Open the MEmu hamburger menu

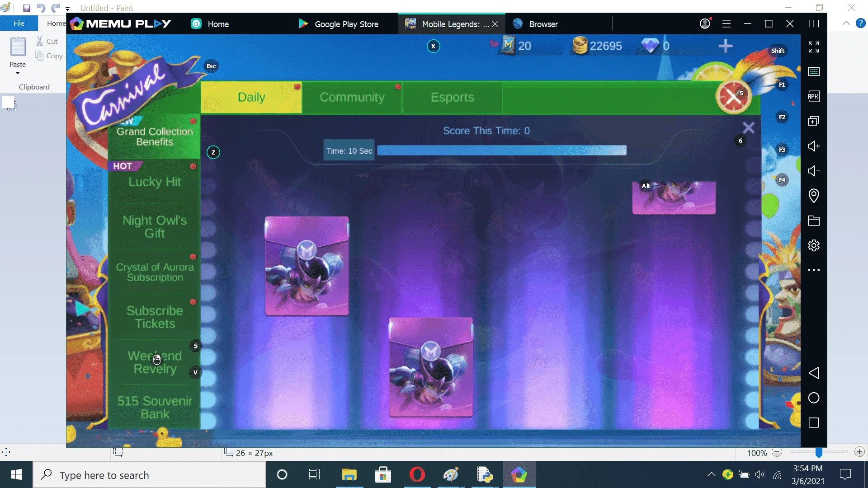726,24
